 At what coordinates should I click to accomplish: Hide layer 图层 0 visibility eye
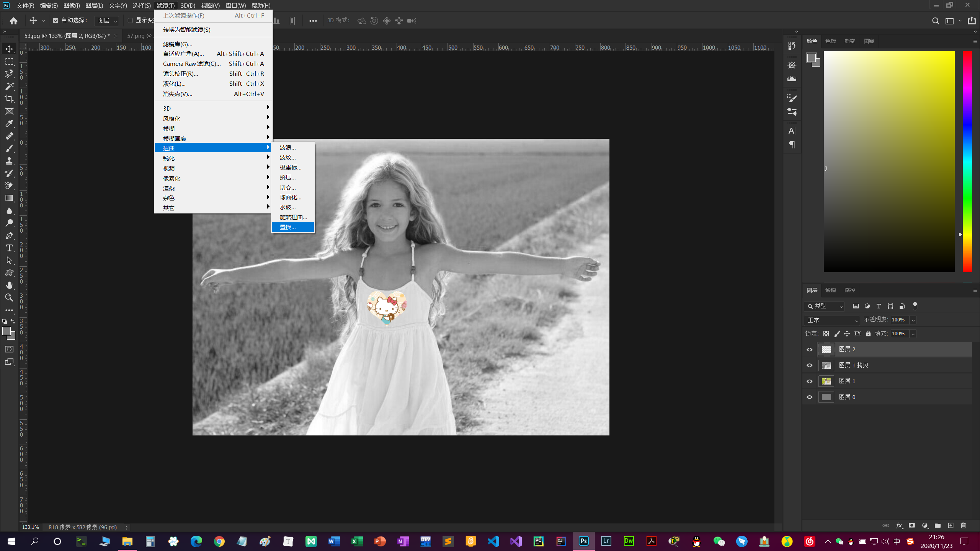point(809,397)
